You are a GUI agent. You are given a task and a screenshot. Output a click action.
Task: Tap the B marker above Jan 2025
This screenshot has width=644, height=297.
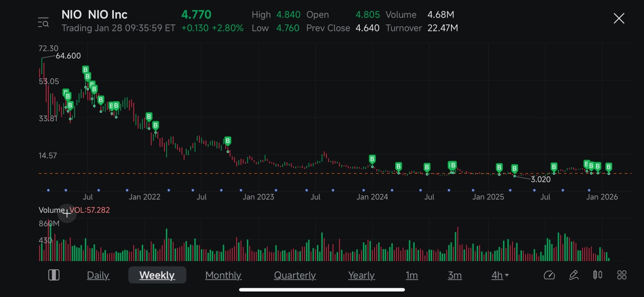click(x=499, y=167)
